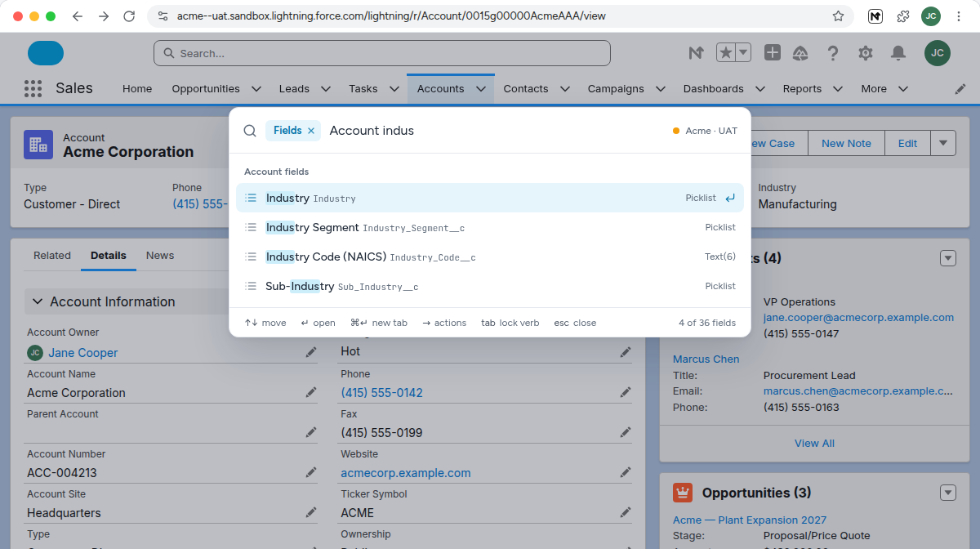Open browser Extensions puzzle icon
This screenshot has width=980, height=549.
coord(903,16)
